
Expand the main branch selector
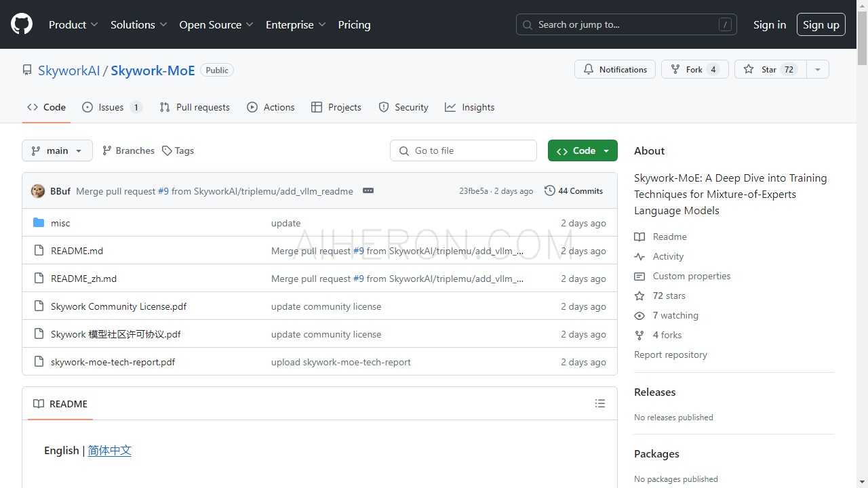tap(57, 150)
